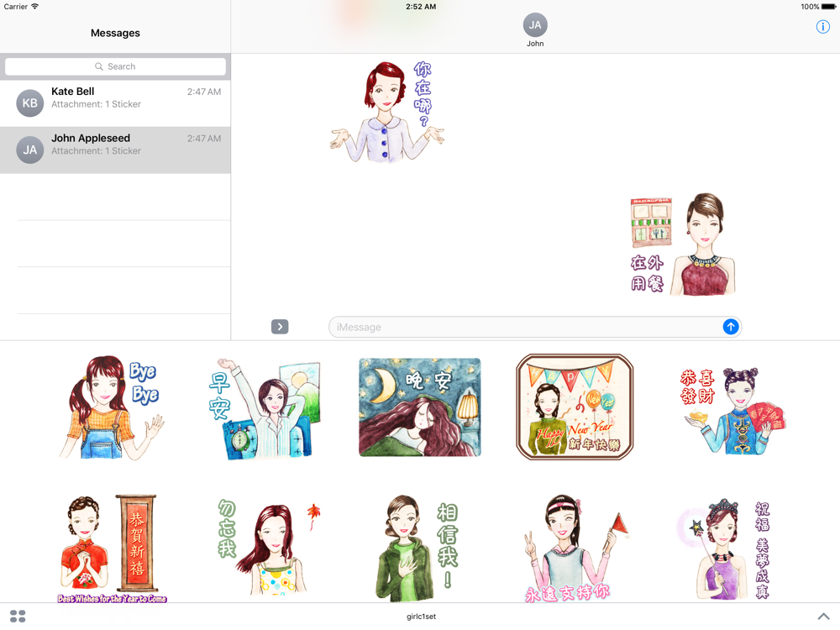840x630 pixels.
Task: Select the Happy New Year sticker
Action: coord(575,407)
